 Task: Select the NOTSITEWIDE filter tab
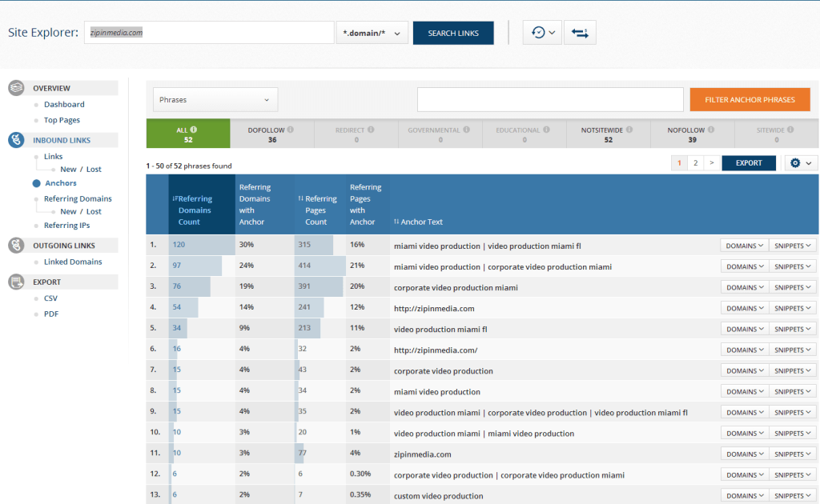coord(608,134)
